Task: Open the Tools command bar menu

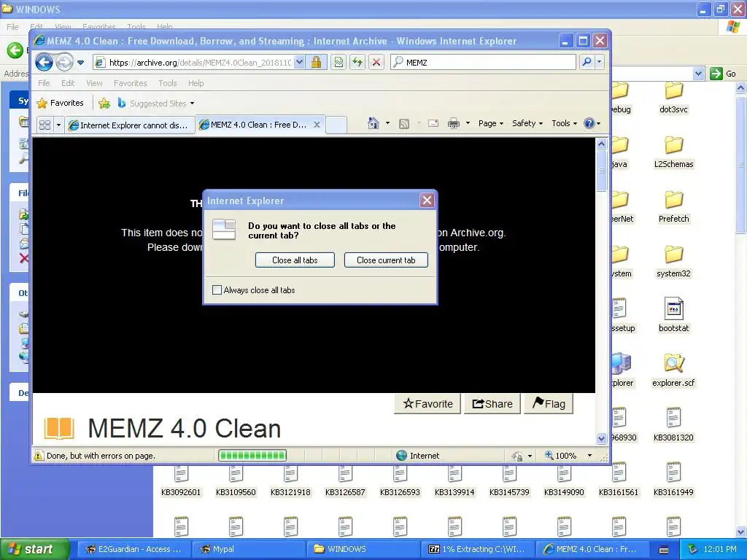Action: click(564, 123)
